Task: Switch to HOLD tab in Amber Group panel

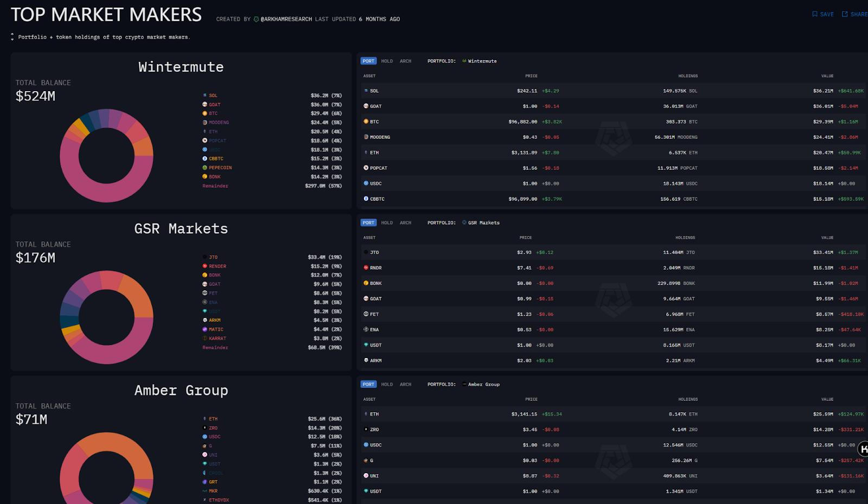Action: click(387, 384)
